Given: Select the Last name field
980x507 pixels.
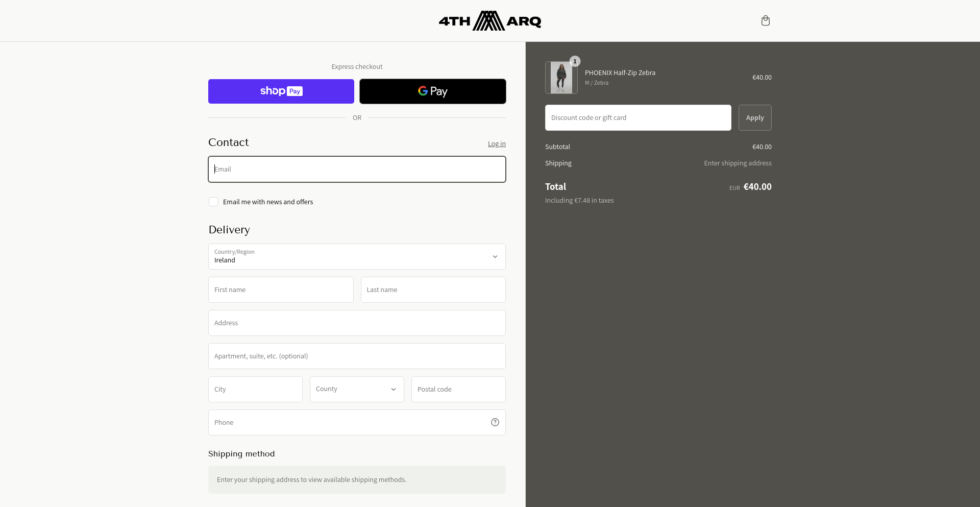Looking at the screenshot, I should pos(433,289).
